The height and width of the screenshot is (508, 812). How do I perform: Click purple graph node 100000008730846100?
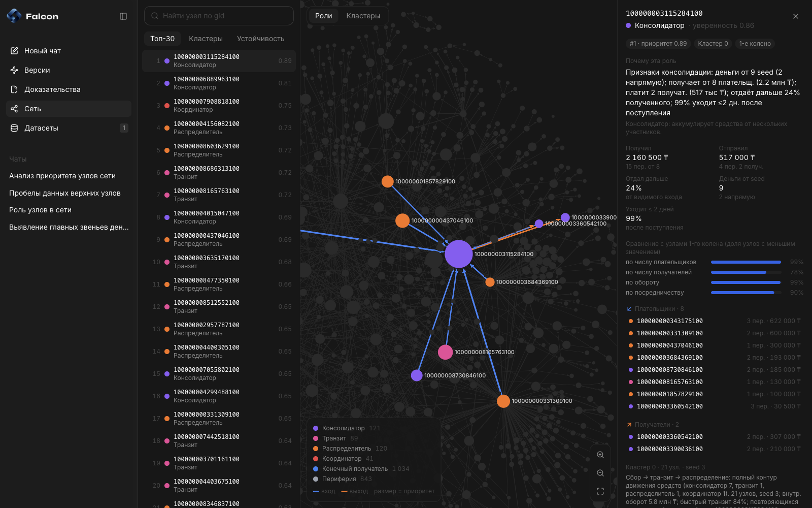tap(417, 375)
